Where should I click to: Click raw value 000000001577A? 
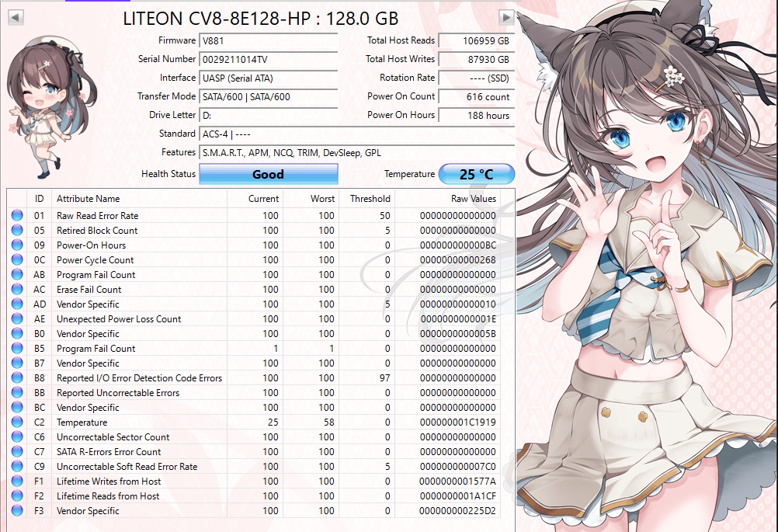458,482
